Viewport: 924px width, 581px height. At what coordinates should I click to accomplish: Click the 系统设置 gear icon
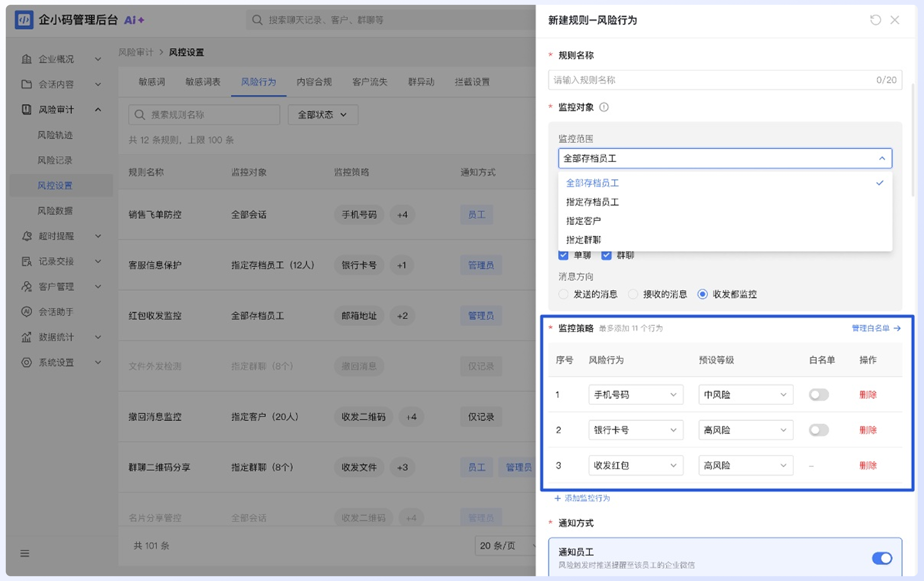click(x=26, y=362)
